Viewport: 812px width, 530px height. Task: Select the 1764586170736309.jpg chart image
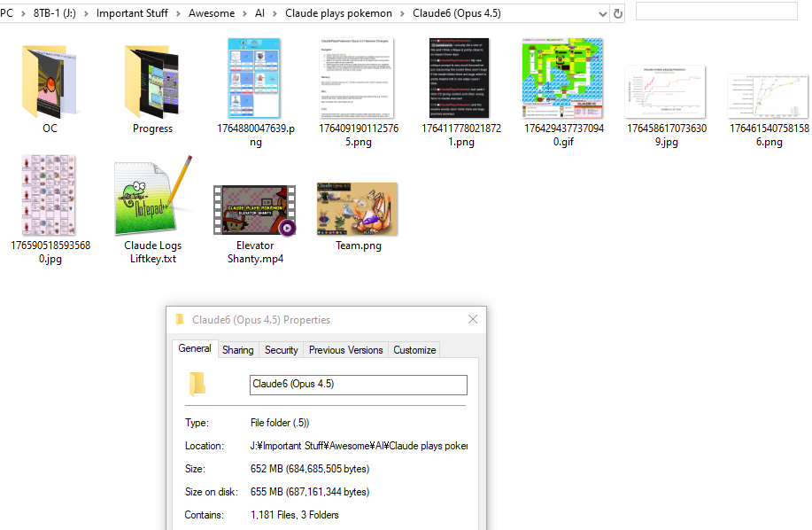pos(665,91)
